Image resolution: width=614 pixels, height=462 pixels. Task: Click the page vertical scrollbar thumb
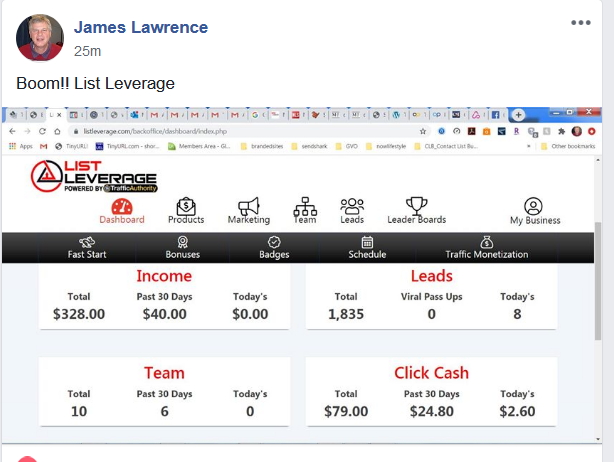598,281
